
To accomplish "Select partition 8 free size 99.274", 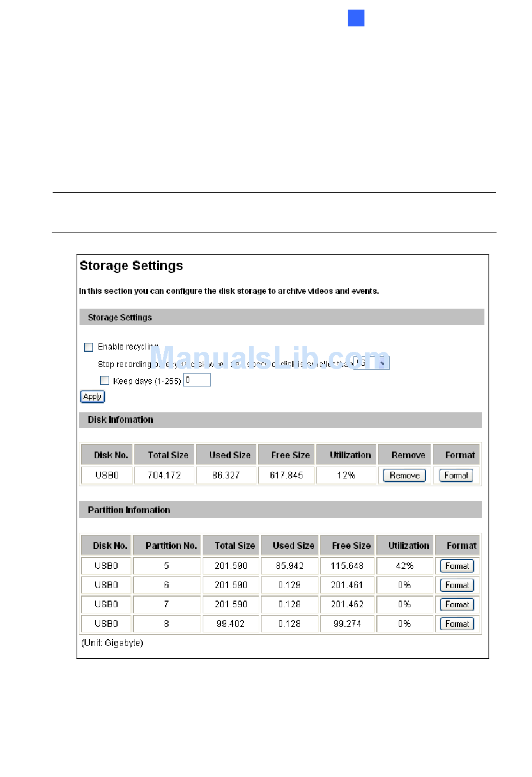I will (x=347, y=624).
